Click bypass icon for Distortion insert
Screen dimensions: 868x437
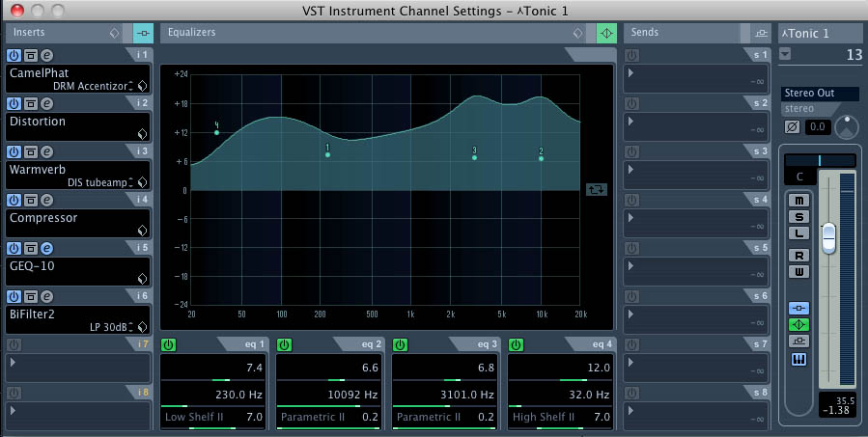click(x=31, y=103)
